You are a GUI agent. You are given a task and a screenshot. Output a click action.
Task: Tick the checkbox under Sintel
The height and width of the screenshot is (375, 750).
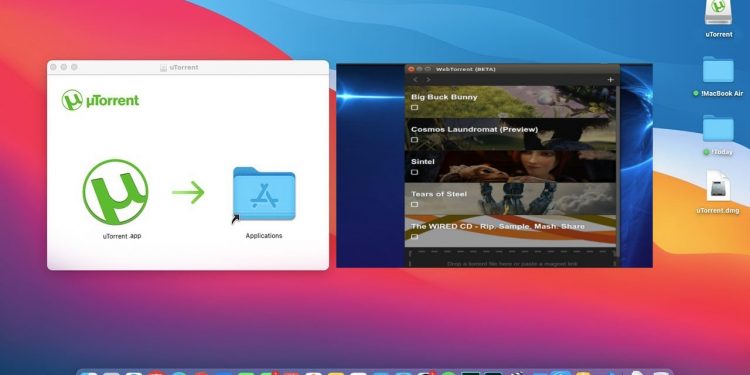(414, 172)
